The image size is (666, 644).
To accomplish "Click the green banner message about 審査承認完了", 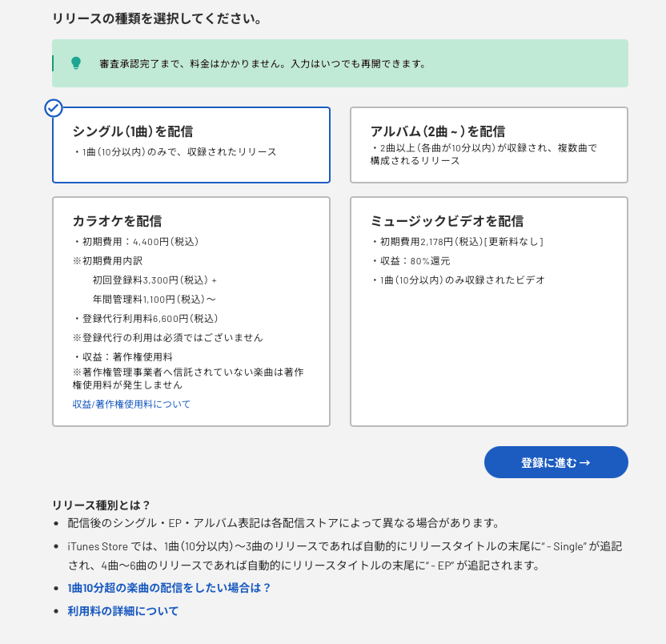I will pos(263,63).
